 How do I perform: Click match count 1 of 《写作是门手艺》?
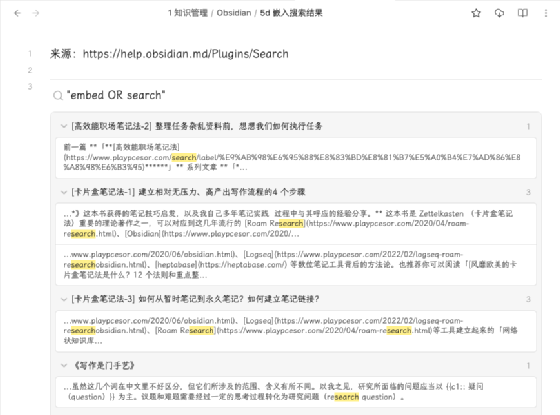(x=528, y=365)
